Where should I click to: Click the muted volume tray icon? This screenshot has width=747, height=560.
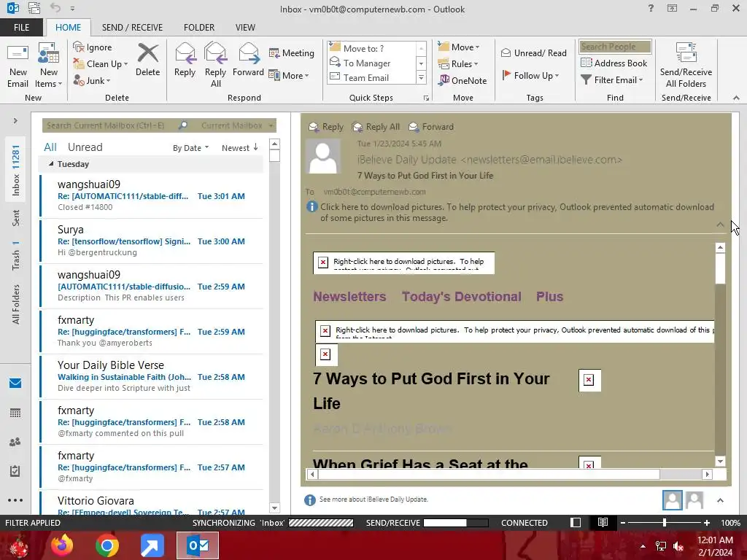[x=678, y=546]
